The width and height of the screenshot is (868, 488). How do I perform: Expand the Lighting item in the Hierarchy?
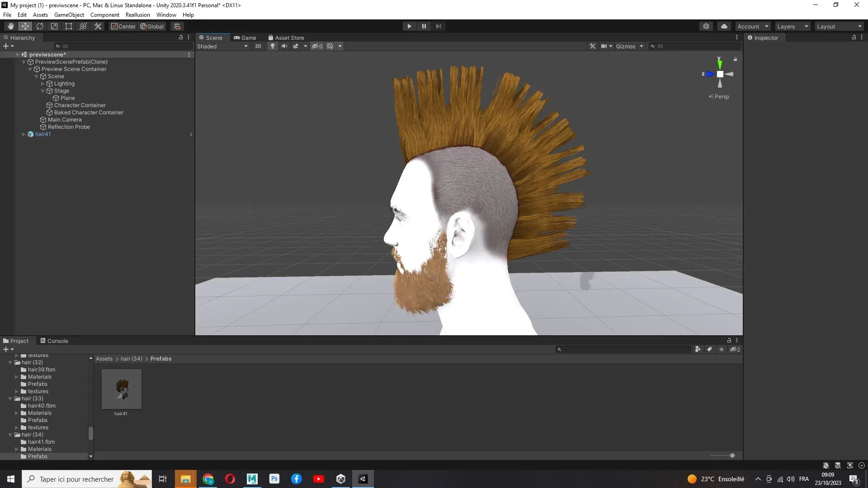click(43, 83)
